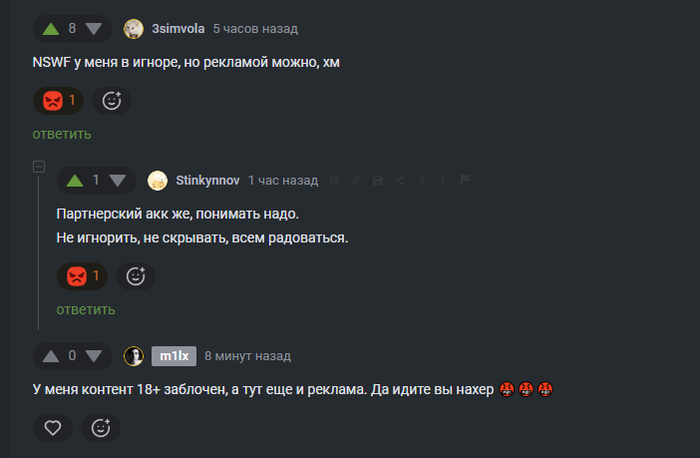The width and height of the screenshot is (700, 458).
Task: Upvote the comment by m1lx
Action: click(x=51, y=356)
